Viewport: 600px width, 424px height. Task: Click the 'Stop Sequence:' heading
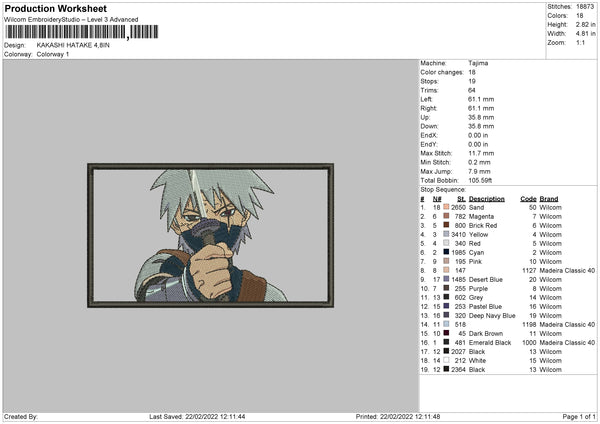[443, 189]
